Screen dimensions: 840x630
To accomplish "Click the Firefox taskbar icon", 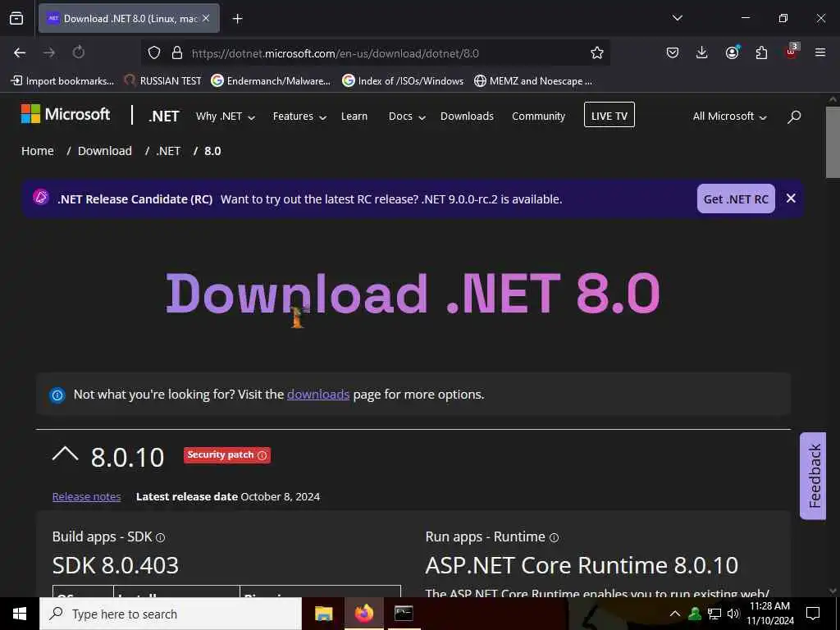I will pyautogui.click(x=363, y=614).
